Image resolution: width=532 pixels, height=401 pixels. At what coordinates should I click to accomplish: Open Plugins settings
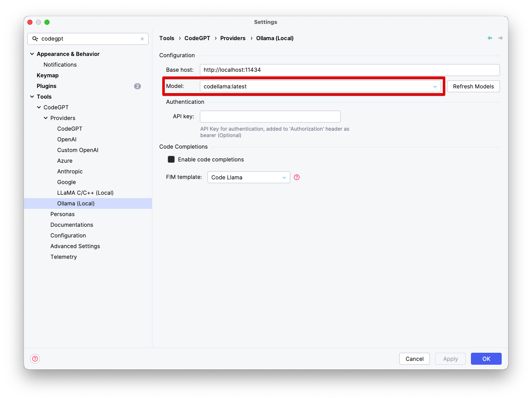click(x=47, y=86)
